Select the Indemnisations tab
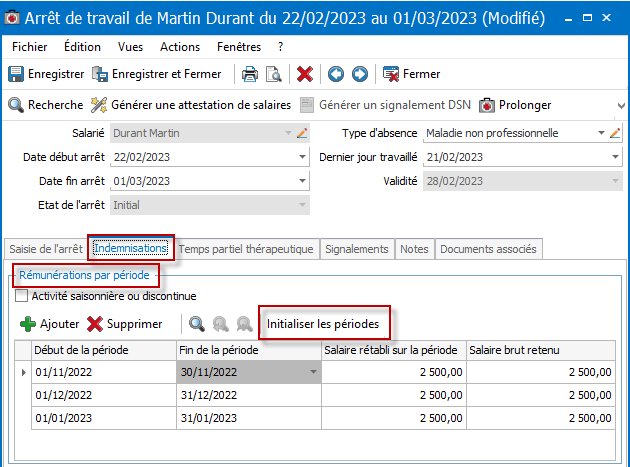The width and height of the screenshot is (630, 467). (131, 248)
